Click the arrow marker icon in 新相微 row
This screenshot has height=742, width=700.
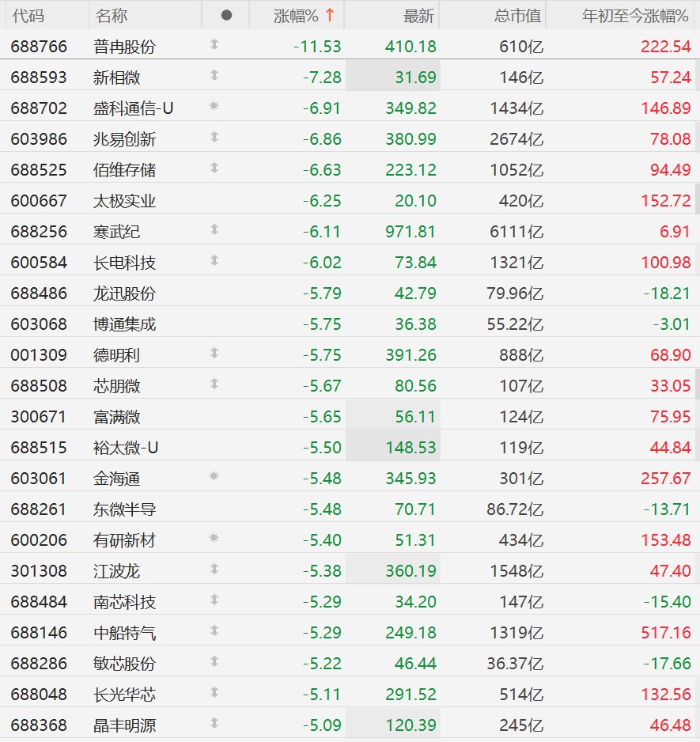click(x=214, y=75)
